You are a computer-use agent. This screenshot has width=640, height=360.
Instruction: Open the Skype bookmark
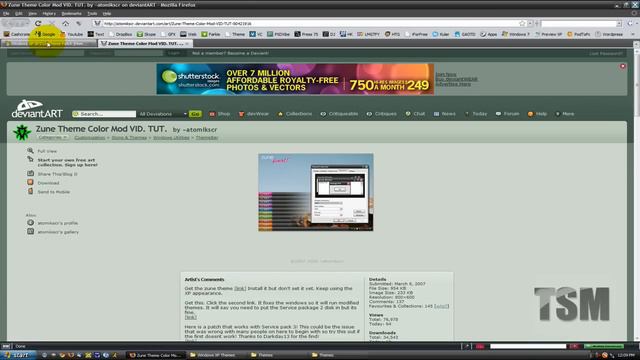tap(146, 34)
